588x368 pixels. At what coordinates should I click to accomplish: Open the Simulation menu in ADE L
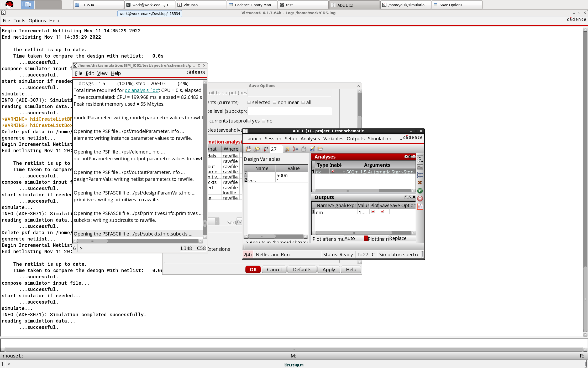tap(379, 139)
